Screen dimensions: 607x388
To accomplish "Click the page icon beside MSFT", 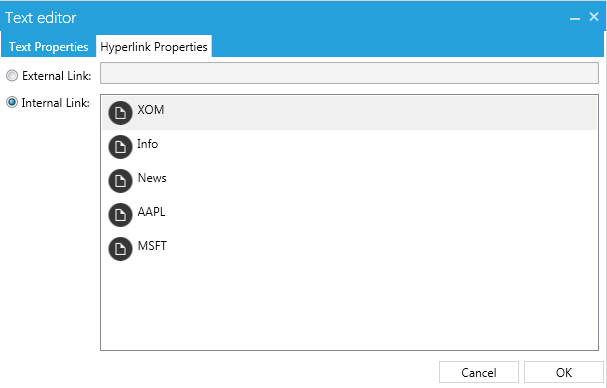I will 120,249.
